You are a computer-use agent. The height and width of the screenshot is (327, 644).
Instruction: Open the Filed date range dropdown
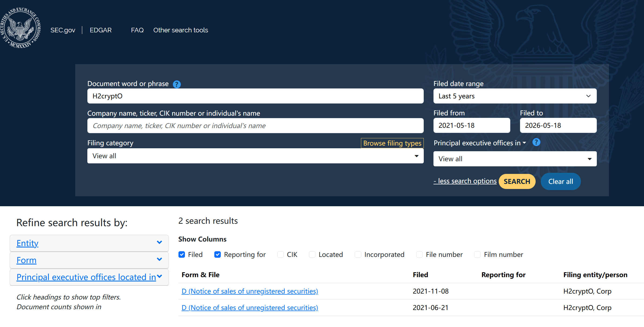point(515,96)
